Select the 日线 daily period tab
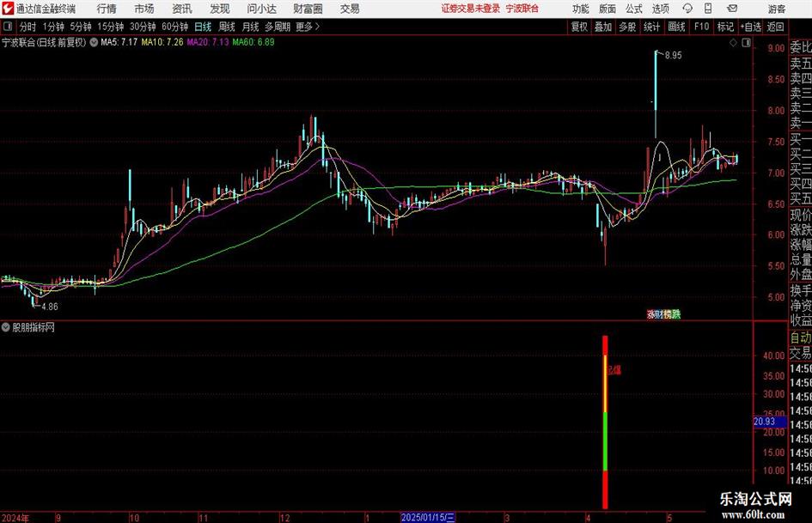Image resolution: width=812 pixels, height=523 pixels. [x=203, y=27]
